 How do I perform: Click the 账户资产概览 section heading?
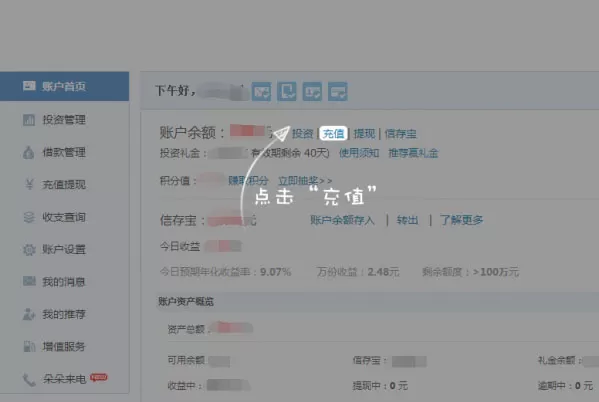[x=186, y=302]
